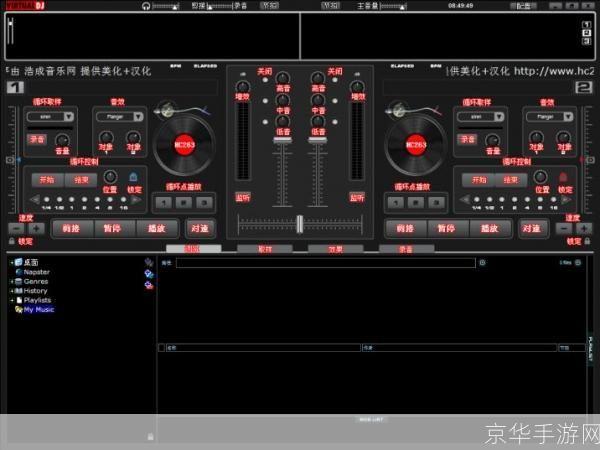
Task: Toggle right channel 监听 headphone cue
Action: pyautogui.click(x=357, y=197)
